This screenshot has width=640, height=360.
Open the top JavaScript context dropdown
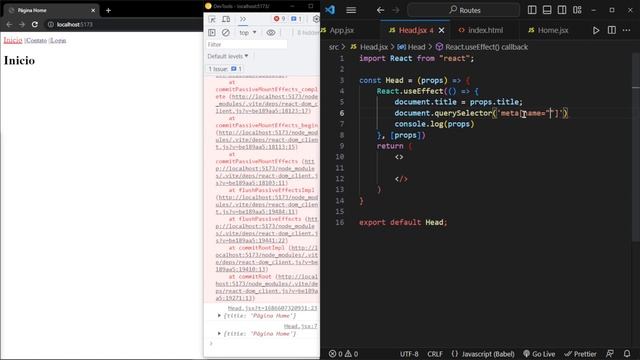point(248,33)
